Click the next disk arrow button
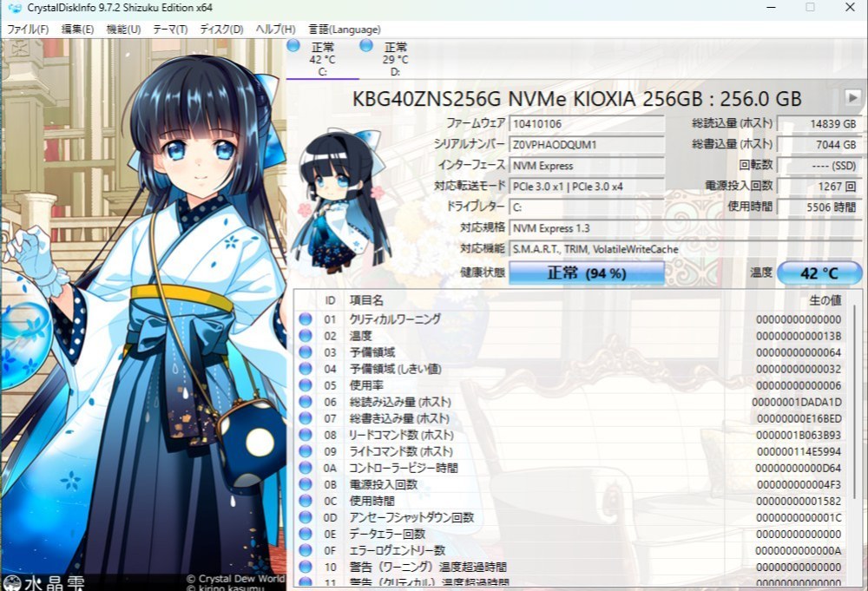 click(852, 98)
